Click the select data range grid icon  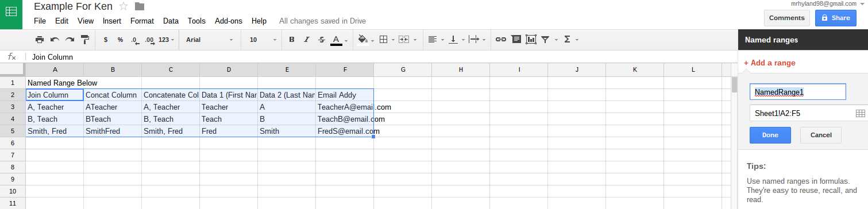[x=860, y=114]
